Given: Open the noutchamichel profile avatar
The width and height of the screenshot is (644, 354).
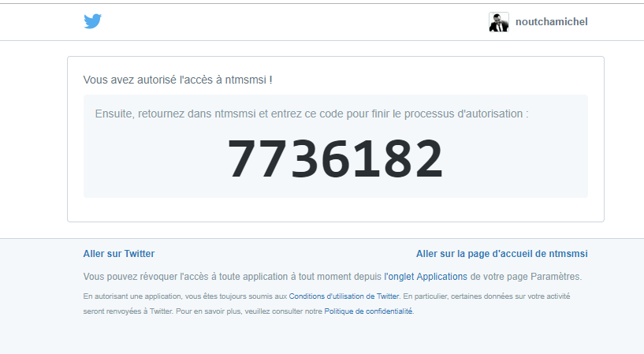Looking at the screenshot, I should [x=499, y=22].
